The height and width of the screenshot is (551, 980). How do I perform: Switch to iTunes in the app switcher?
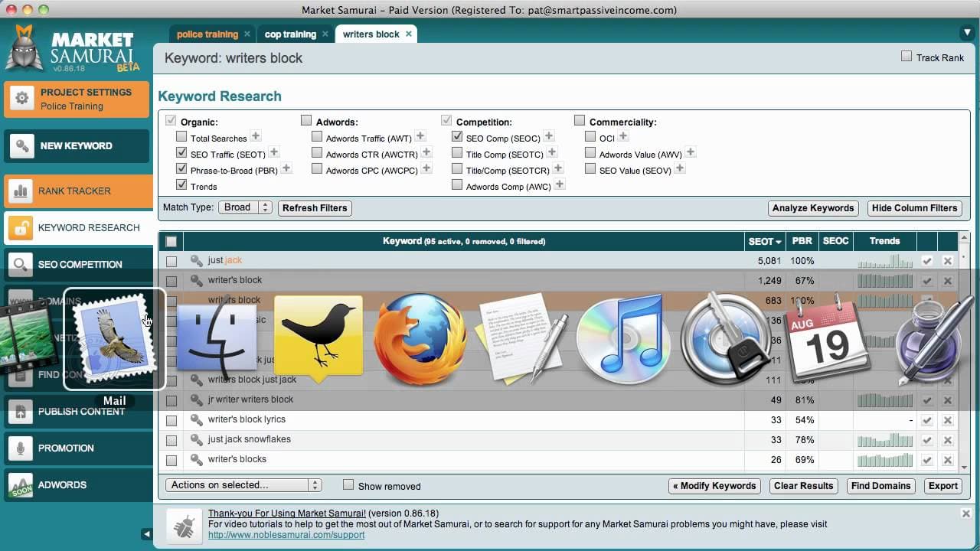coord(623,340)
